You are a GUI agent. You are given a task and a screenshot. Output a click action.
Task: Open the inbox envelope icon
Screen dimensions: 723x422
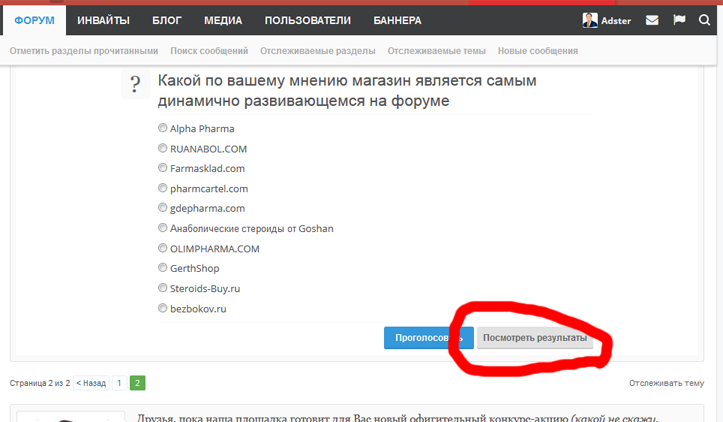[x=652, y=20]
